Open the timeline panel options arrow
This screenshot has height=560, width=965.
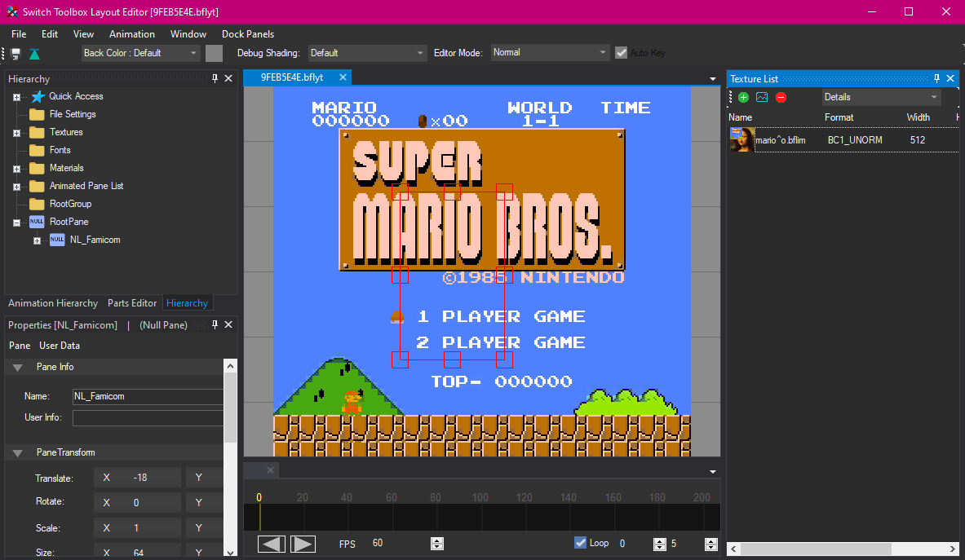pos(713,471)
